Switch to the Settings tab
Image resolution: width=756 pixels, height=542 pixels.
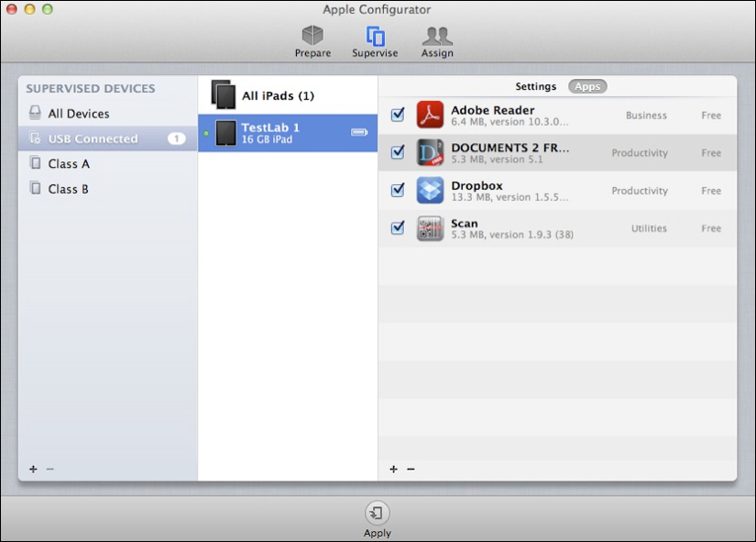[536, 86]
